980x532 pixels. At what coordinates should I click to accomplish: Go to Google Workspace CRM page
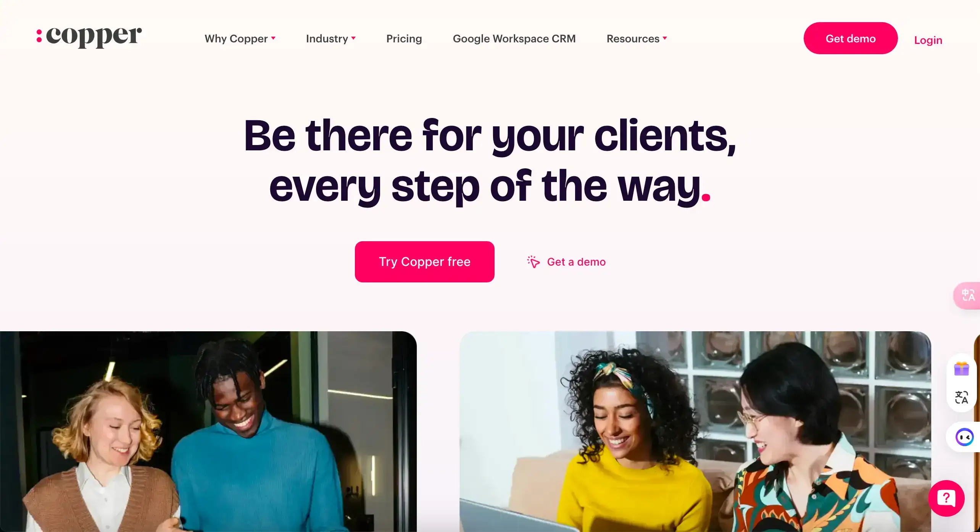click(x=514, y=39)
